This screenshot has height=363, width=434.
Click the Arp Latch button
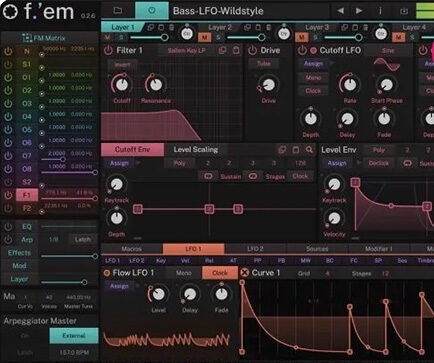[83, 240]
